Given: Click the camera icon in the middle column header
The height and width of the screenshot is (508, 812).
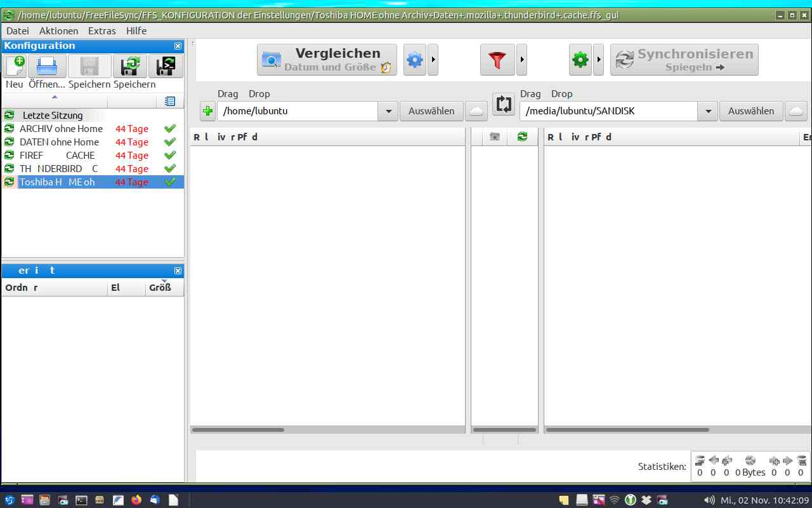Looking at the screenshot, I should coord(495,137).
